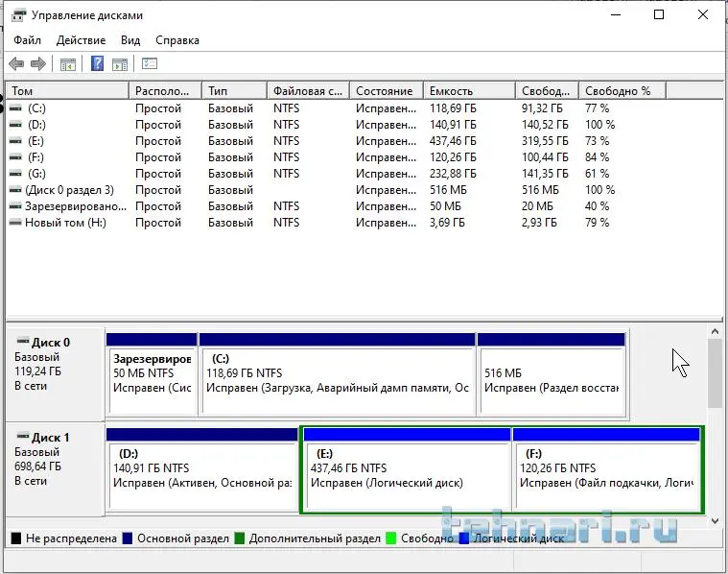
Task: Click the Диск 1 disk icon
Action: [x=22, y=436]
